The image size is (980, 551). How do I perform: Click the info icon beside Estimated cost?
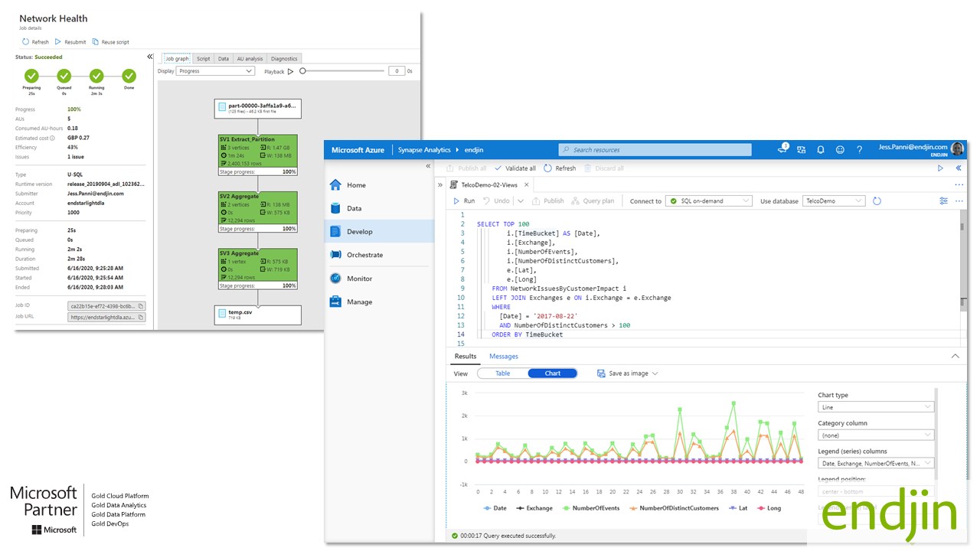pyautogui.click(x=52, y=138)
